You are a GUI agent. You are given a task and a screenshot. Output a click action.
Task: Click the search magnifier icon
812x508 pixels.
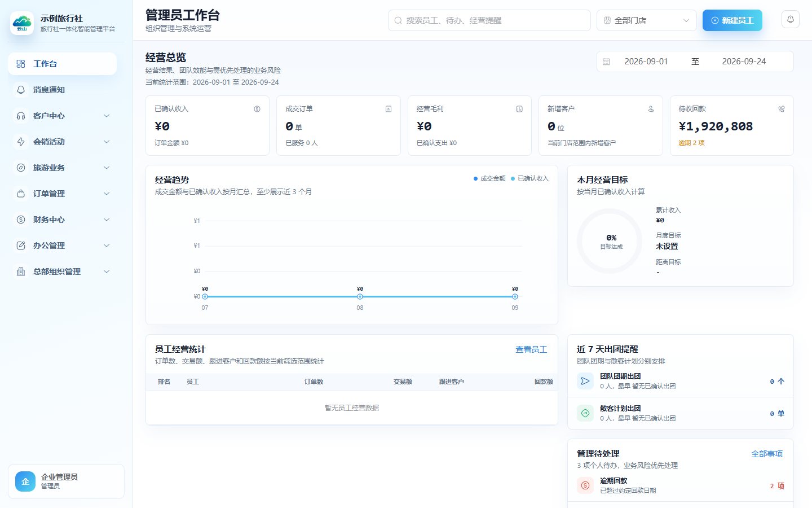coord(398,20)
